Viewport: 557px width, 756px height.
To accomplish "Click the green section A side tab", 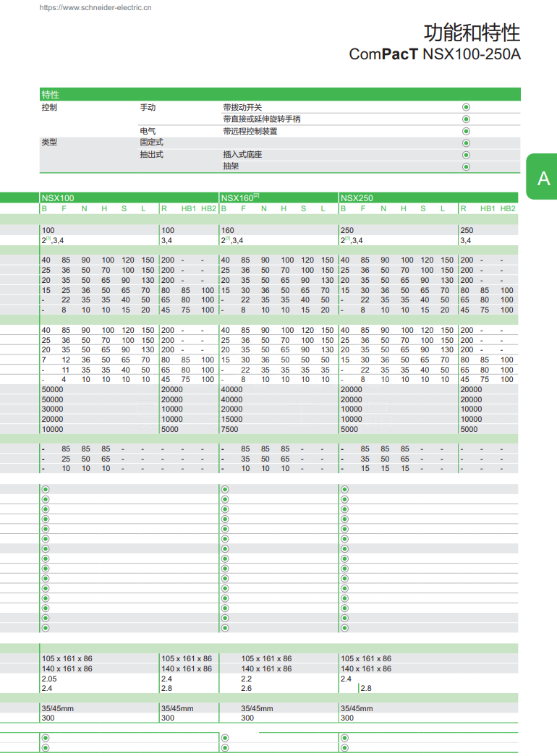I will tap(542, 177).
